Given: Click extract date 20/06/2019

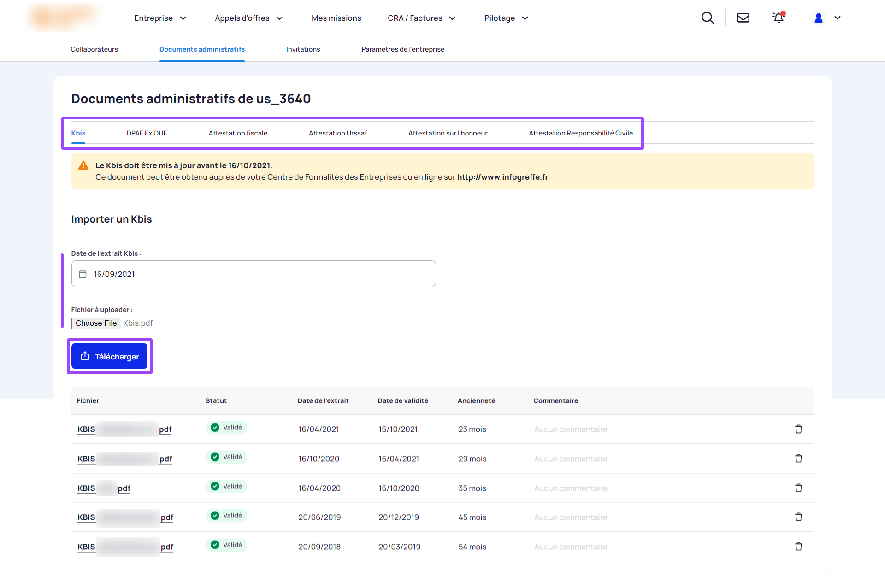Looking at the screenshot, I should pos(319,517).
